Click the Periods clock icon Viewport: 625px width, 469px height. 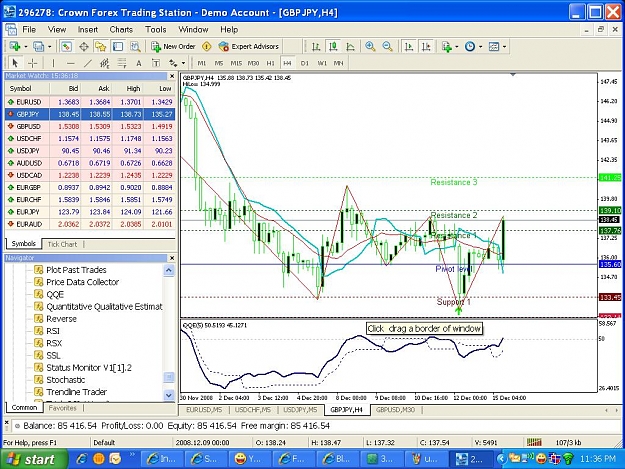(470, 47)
